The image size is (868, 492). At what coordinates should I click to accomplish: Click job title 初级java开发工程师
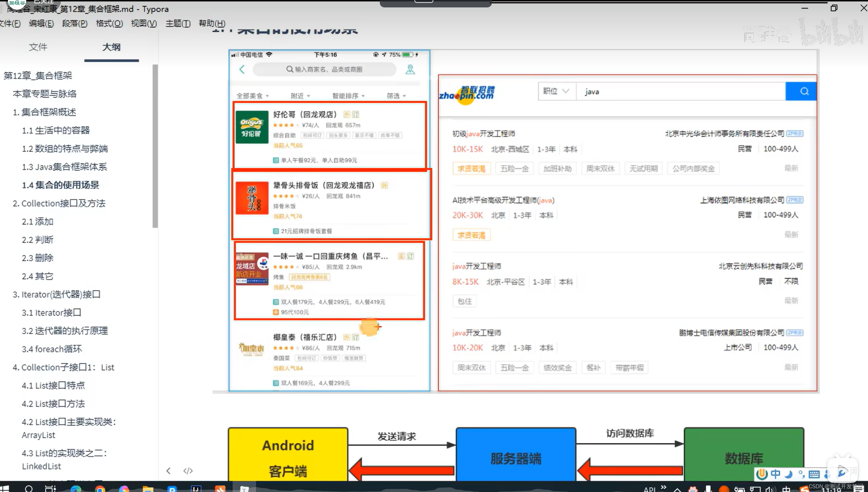point(483,134)
